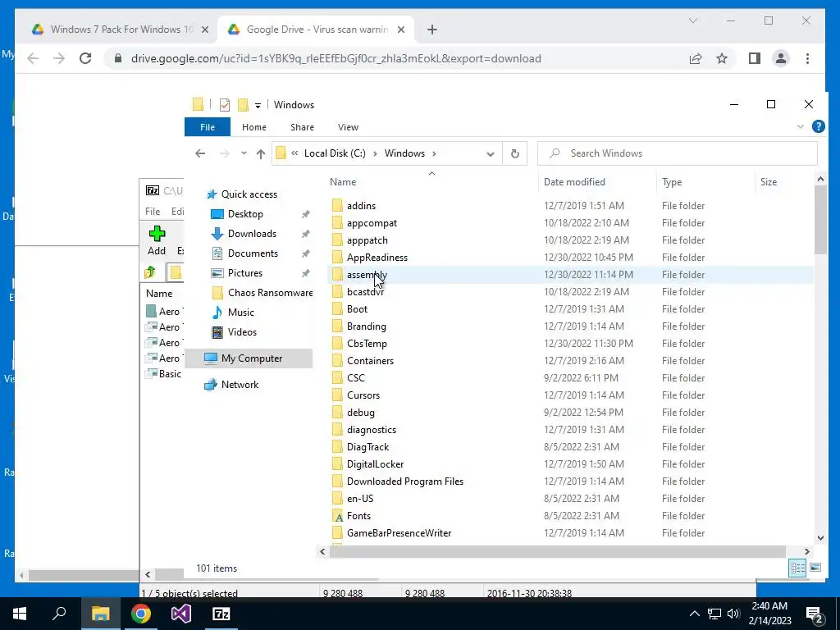Select the addins folder
Screen dimensions: 840x630
point(361,206)
